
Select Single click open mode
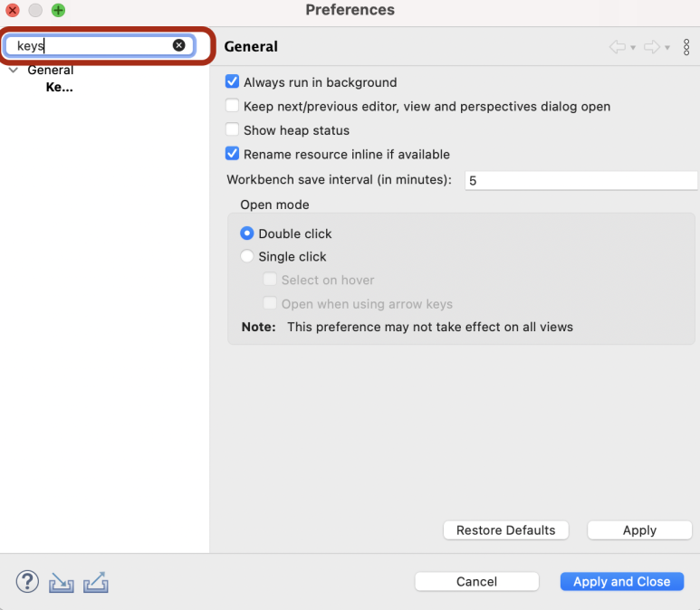(247, 256)
